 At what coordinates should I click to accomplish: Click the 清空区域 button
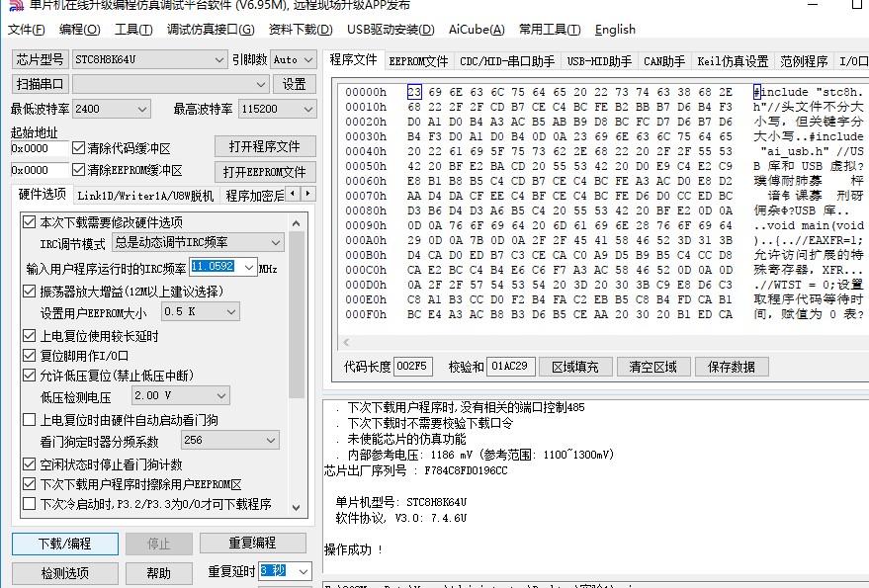[x=653, y=367]
